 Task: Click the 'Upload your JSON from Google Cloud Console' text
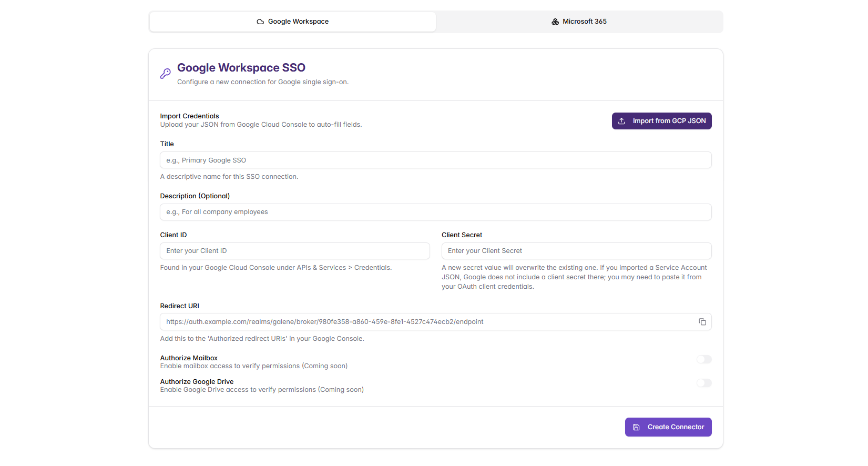261,125
